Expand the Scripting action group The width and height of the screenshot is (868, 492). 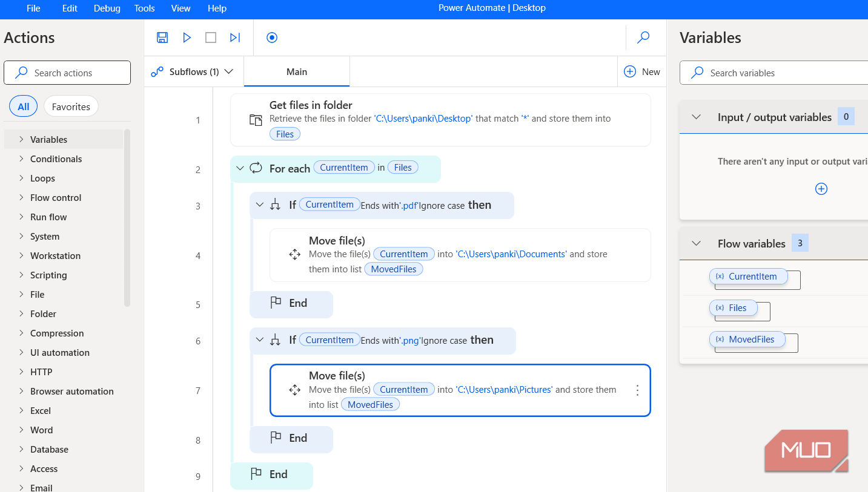pos(21,275)
